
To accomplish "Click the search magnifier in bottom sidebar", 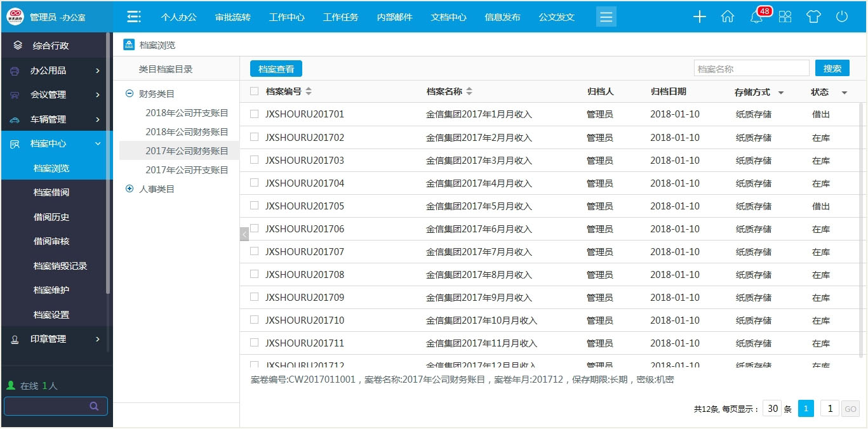I will (x=94, y=406).
